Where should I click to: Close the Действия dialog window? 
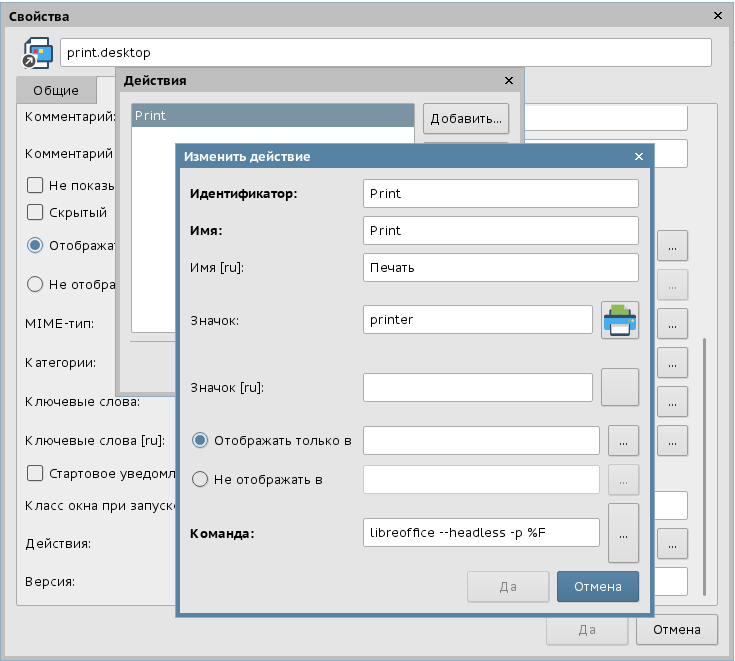click(509, 81)
